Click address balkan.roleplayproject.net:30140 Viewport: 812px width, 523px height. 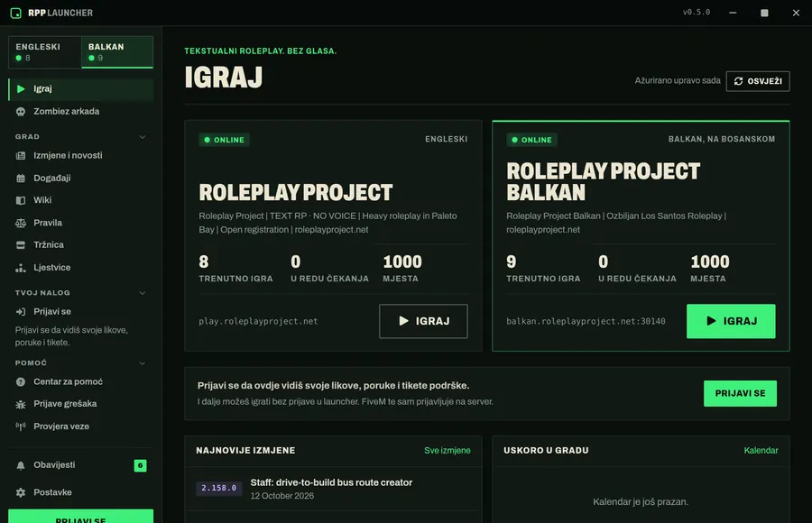586,322
